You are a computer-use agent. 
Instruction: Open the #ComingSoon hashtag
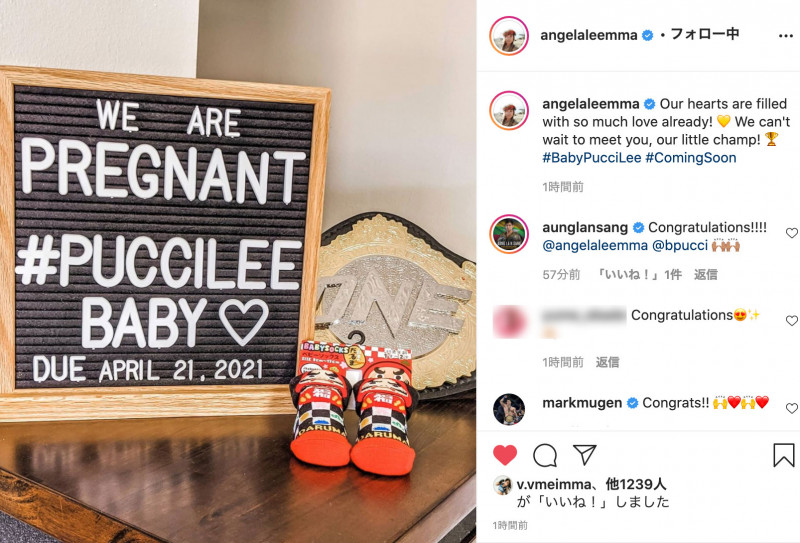(x=691, y=158)
